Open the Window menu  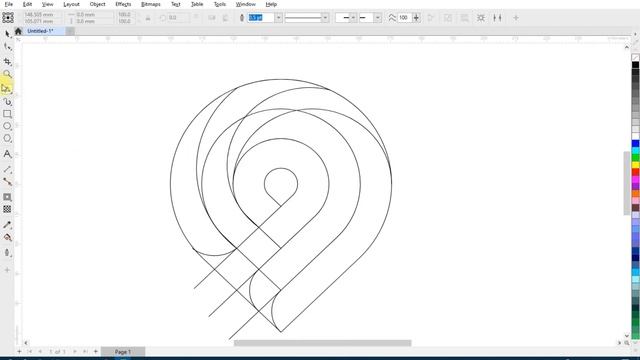tap(245, 4)
